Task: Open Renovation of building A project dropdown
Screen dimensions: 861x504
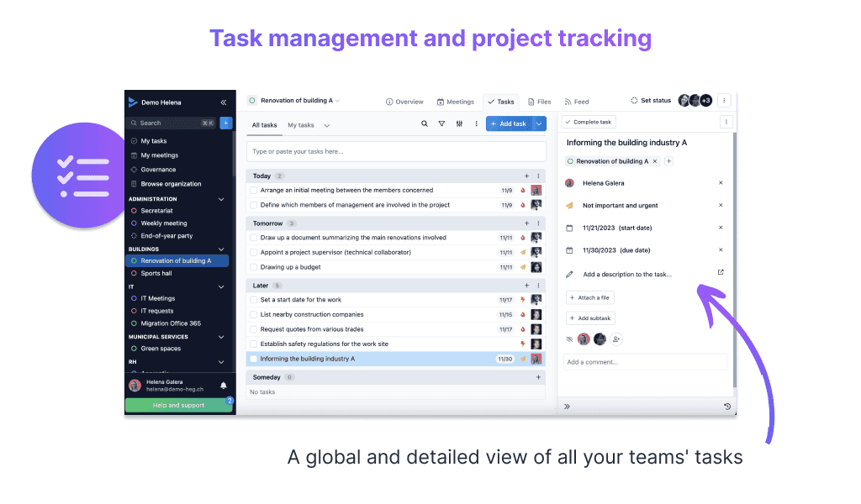Action: 337,101
